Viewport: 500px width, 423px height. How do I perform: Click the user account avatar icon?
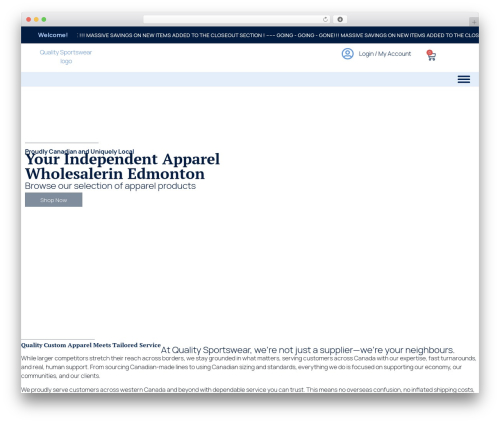(x=347, y=54)
